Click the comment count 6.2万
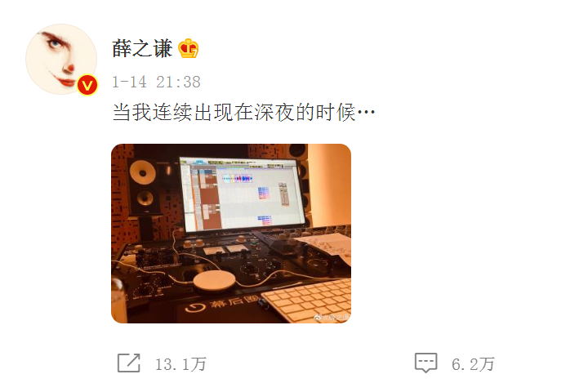This screenshot has height=392, width=579. [473, 364]
